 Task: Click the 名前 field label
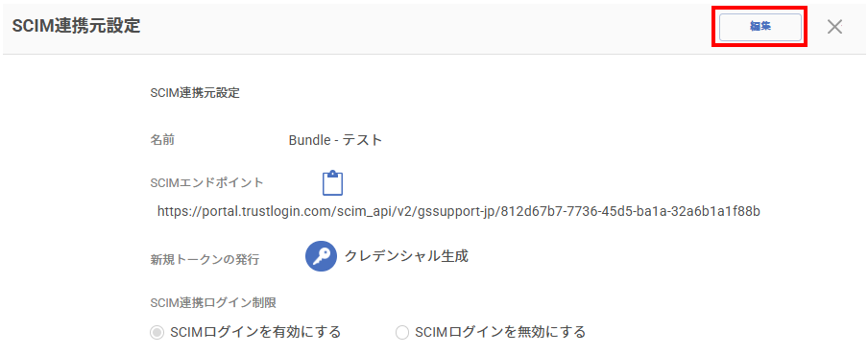point(162,140)
